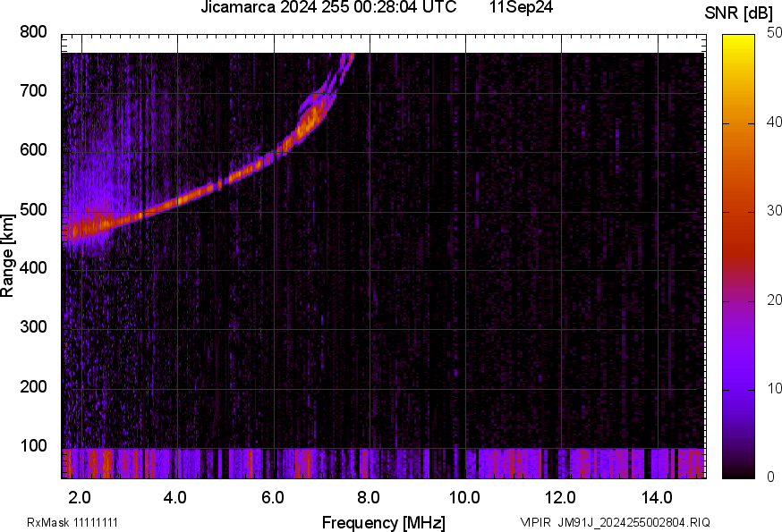Click the VIPIR RIQ filename text

tap(615, 522)
